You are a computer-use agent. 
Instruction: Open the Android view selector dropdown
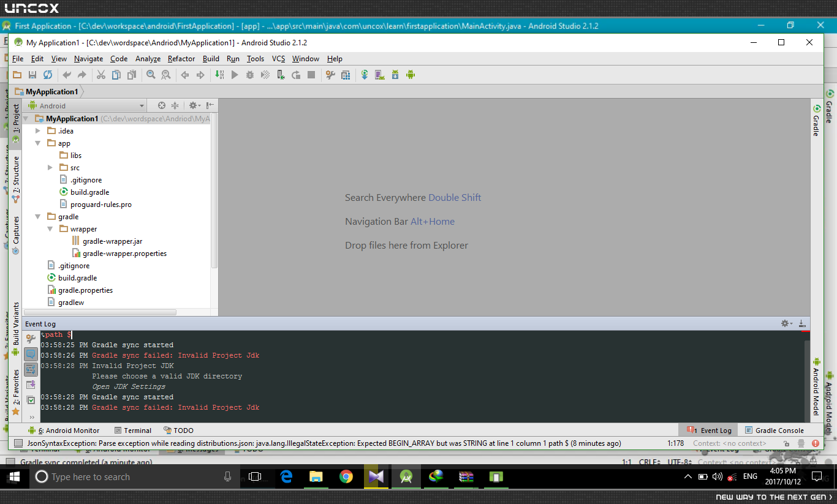[86, 105]
